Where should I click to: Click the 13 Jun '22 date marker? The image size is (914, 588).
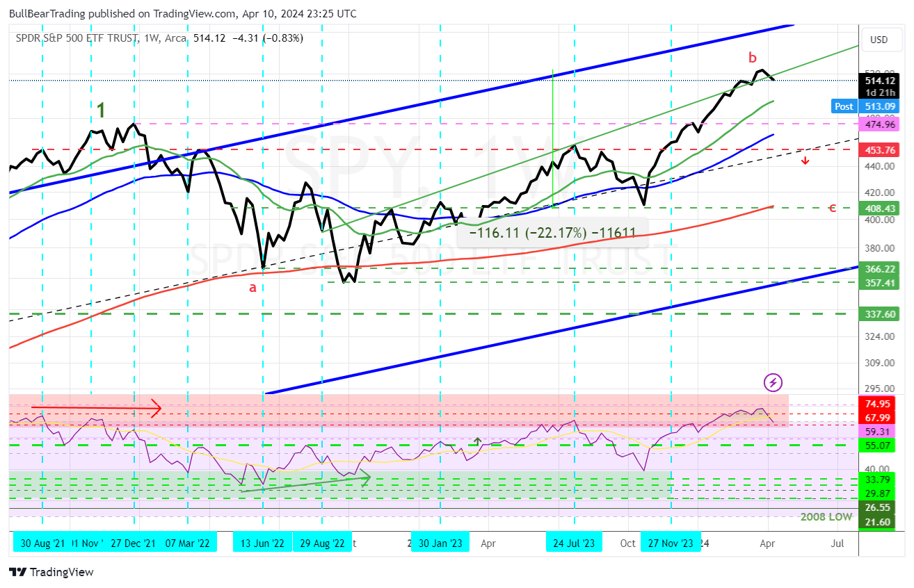[262, 544]
